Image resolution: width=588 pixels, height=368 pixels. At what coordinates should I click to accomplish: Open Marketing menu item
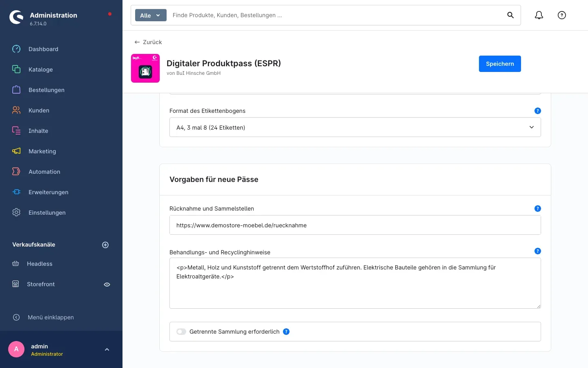42,151
